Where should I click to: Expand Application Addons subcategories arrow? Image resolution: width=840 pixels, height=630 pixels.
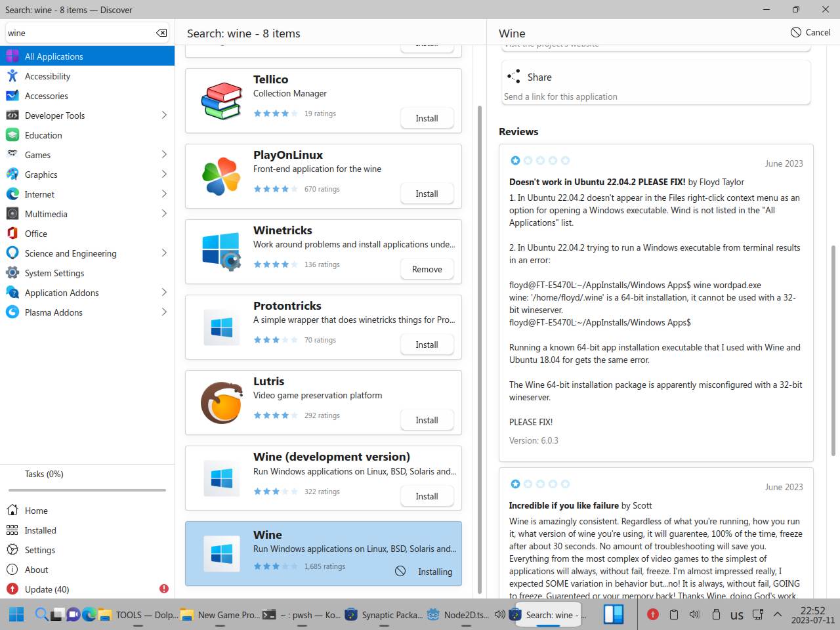pos(164,293)
